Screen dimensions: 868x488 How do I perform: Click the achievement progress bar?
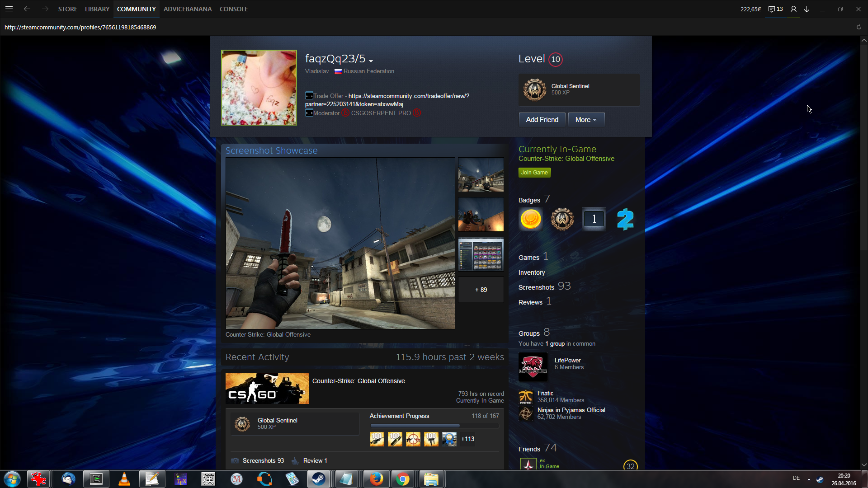click(434, 426)
